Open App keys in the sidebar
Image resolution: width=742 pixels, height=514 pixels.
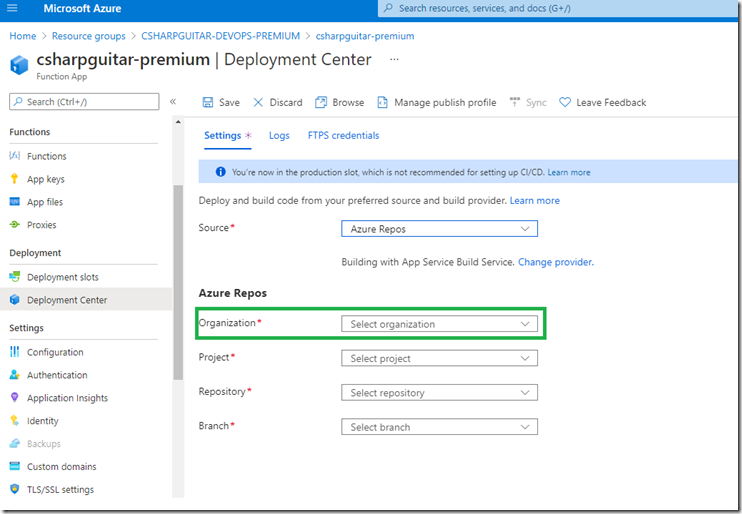(45, 179)
